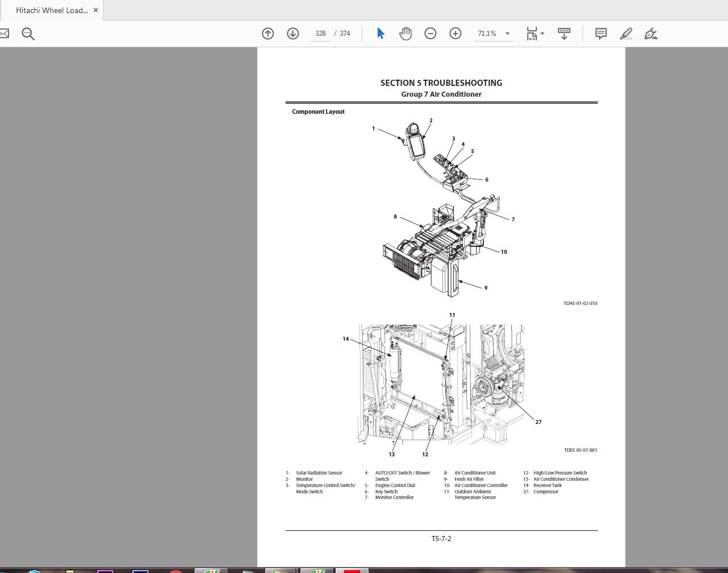Screen dimensions: 728x573
Task: Click the page footer 'T5-7-2'
Action: (x=441, y=539)
